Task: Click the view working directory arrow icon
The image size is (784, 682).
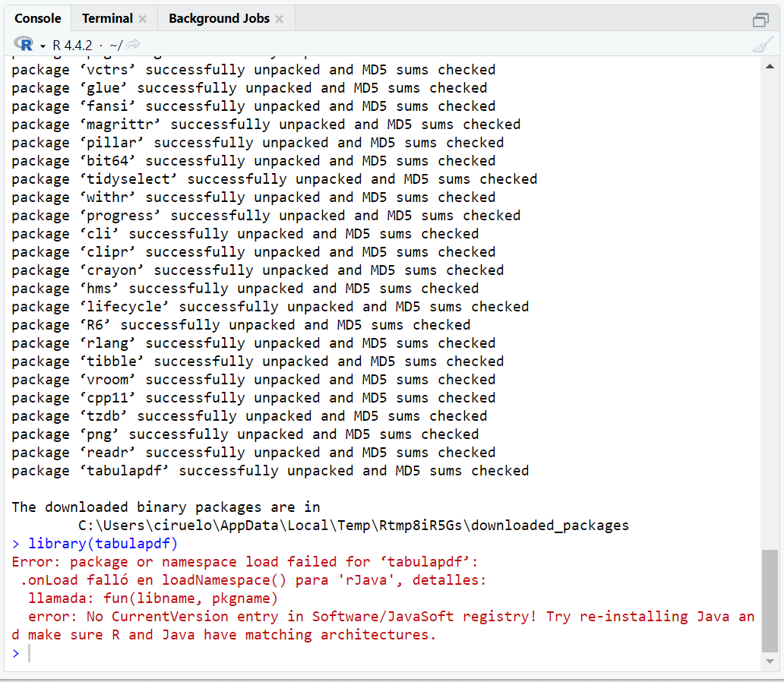Action: click(133, 45)
